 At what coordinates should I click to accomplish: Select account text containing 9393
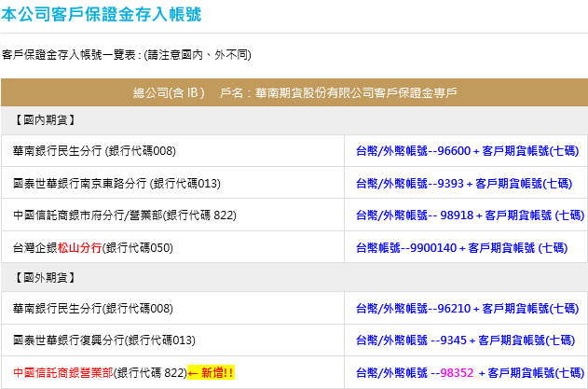click(464, 184)
